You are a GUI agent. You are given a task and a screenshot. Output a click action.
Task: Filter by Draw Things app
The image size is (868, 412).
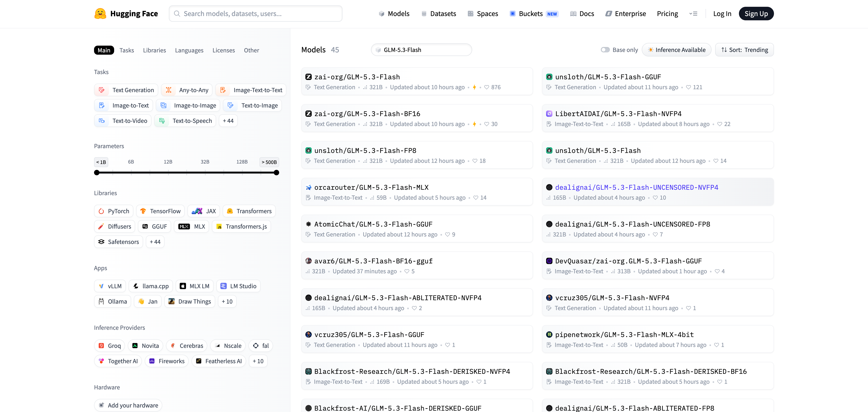190,301
